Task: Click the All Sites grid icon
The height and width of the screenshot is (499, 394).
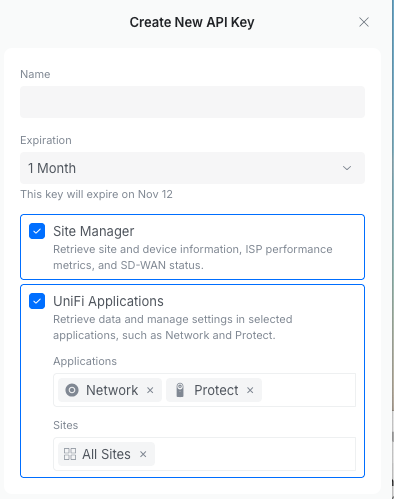Action: point(70,454)
